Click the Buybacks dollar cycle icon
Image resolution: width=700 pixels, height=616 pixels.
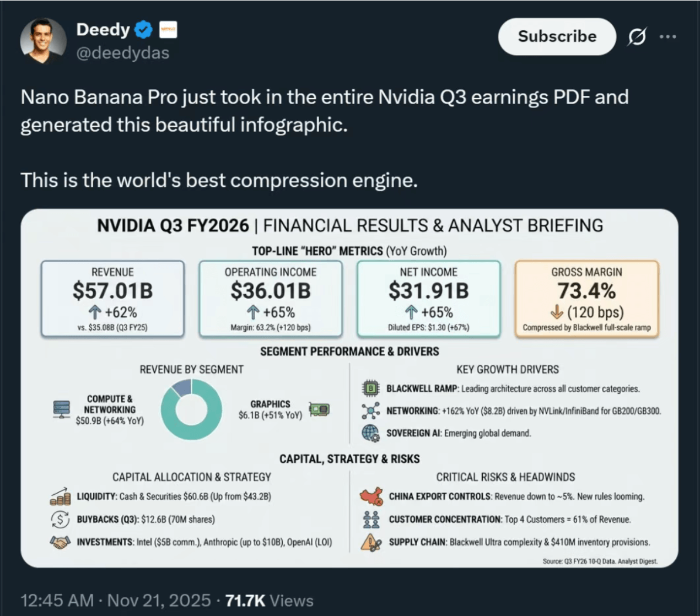(60, 519)
